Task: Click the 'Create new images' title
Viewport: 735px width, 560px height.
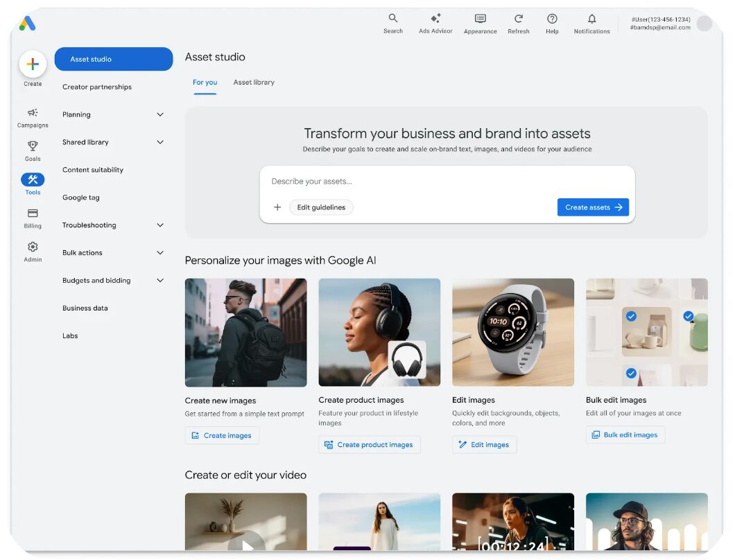Action: [x=220, y=401]
